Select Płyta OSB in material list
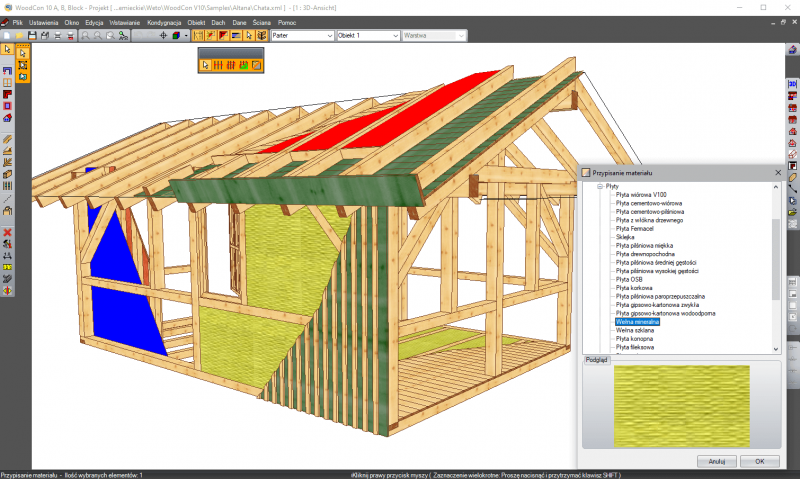 [x=631, y=279]
